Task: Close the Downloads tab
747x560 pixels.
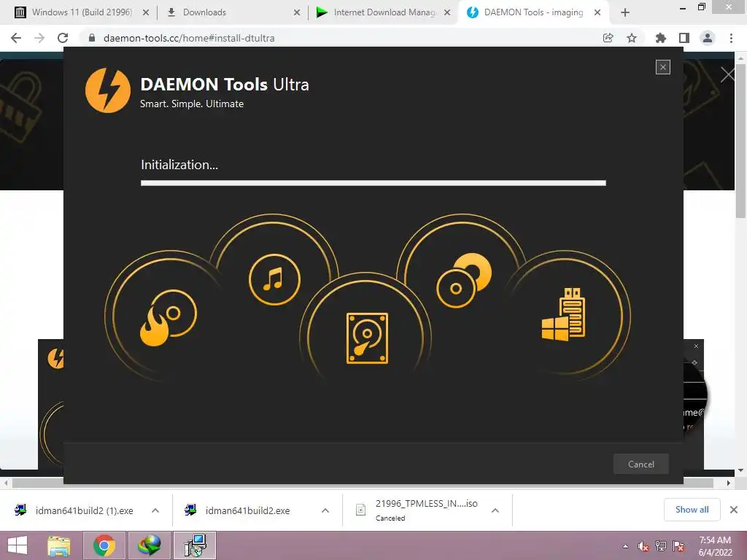Action: tap(297, 12)
